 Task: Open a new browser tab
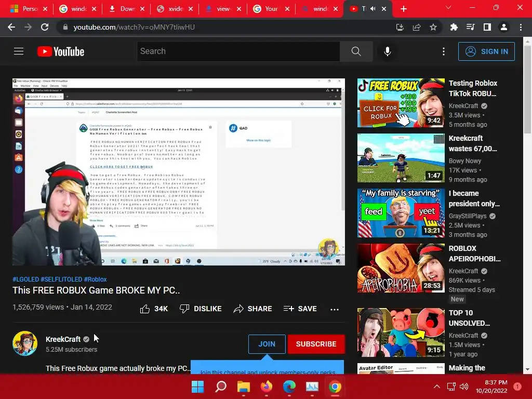tap(403, 9)
